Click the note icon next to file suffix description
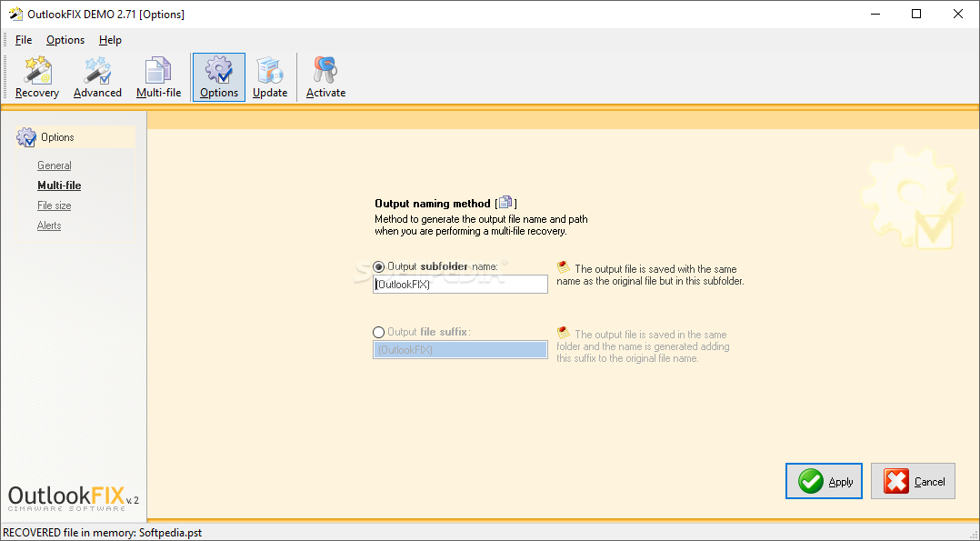This screenshot has height=541, width=980. pyautogui.click(x=563, y=333)
